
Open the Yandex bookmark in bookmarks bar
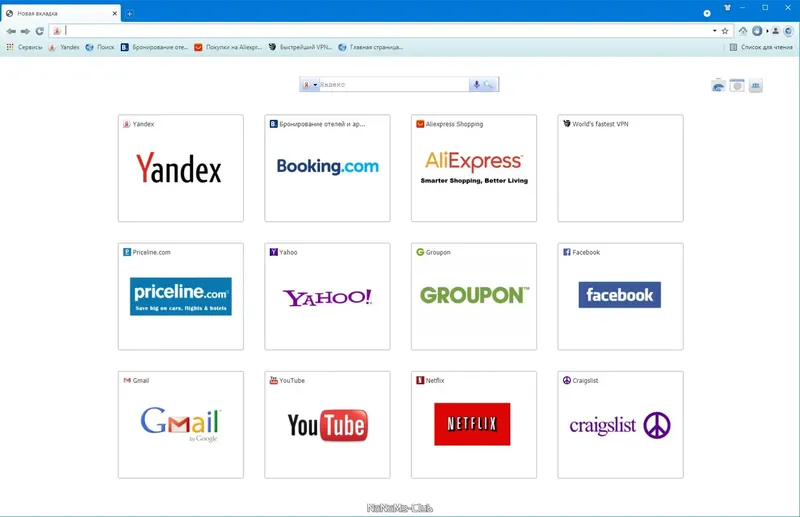[x=64, y=47]
